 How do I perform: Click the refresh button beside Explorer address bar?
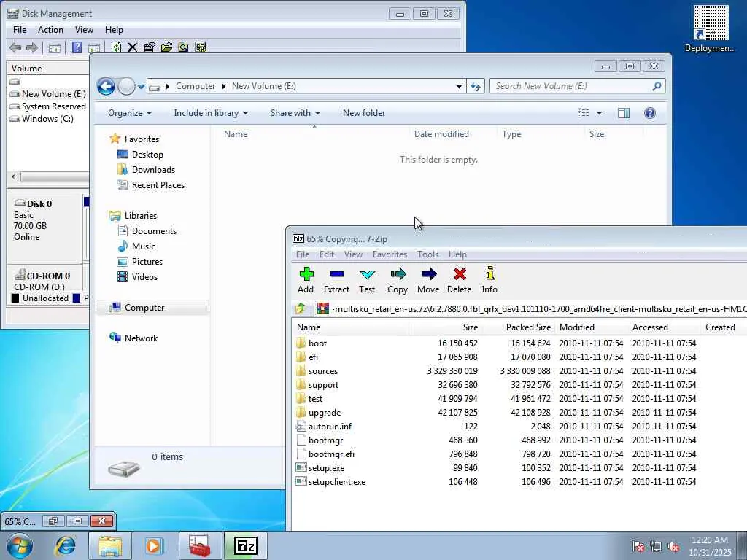coord(476,86)
